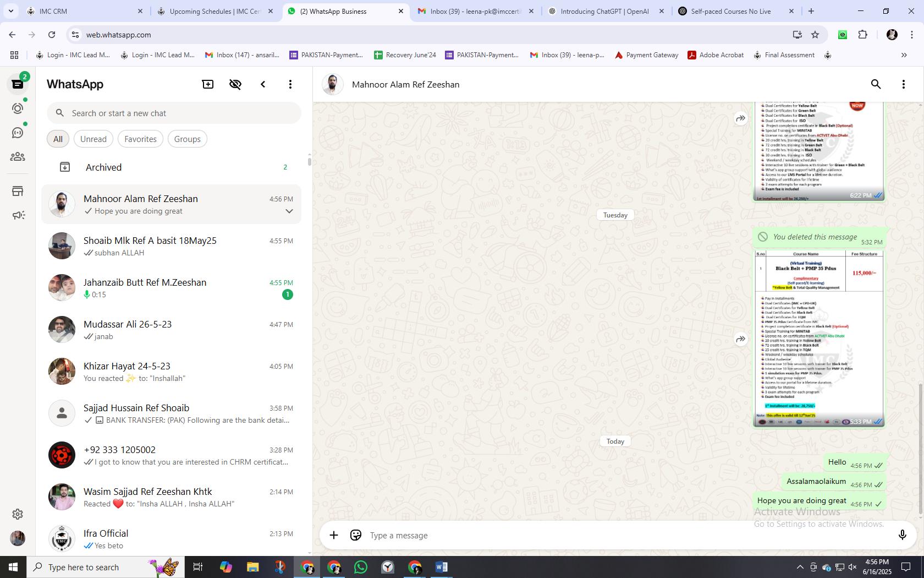
Task: Click the Search or start a new chat field
Action: [x=174, y=113]
